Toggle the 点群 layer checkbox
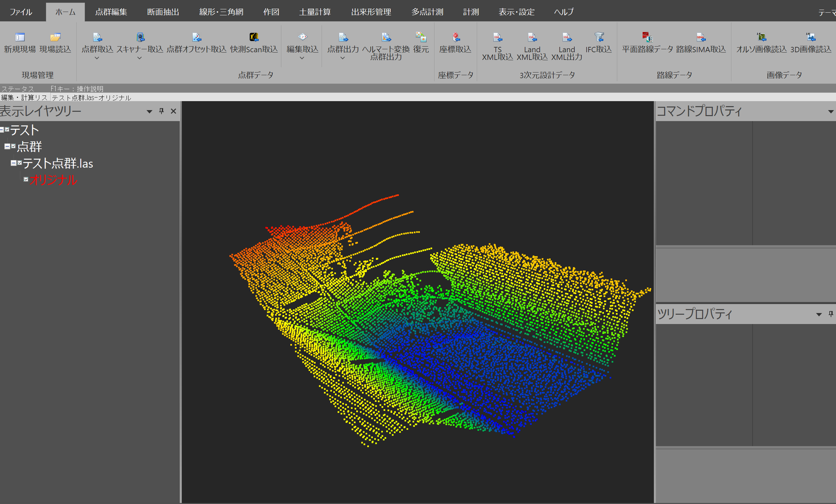 [x=13, y=146]
